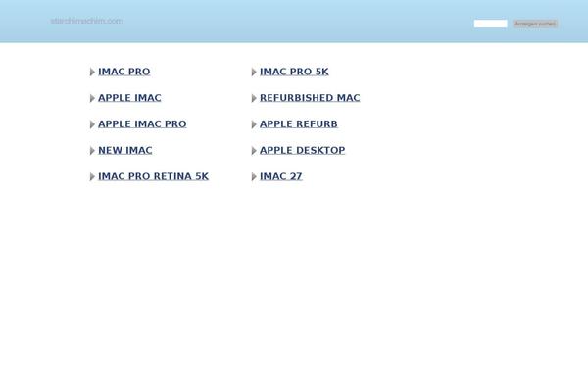Open the IMAC 27 link
This screenshot has height=392, width=588.
coord(281,176)
